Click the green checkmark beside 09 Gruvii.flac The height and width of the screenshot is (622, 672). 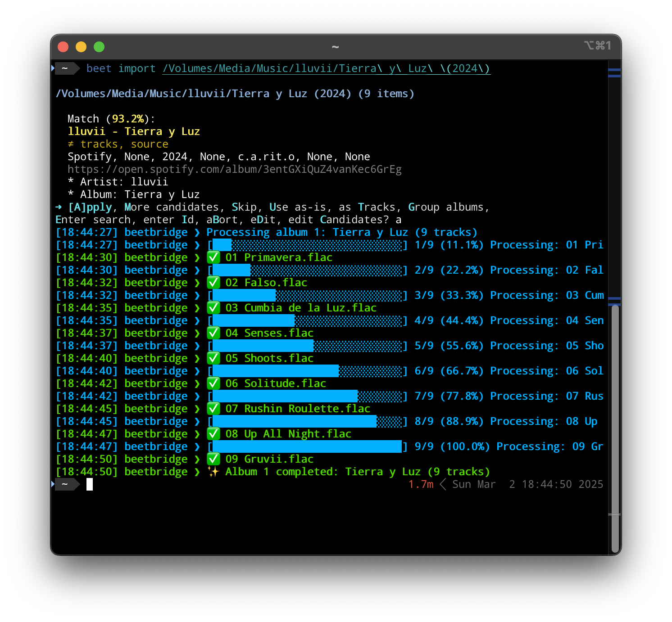(213, 459)
